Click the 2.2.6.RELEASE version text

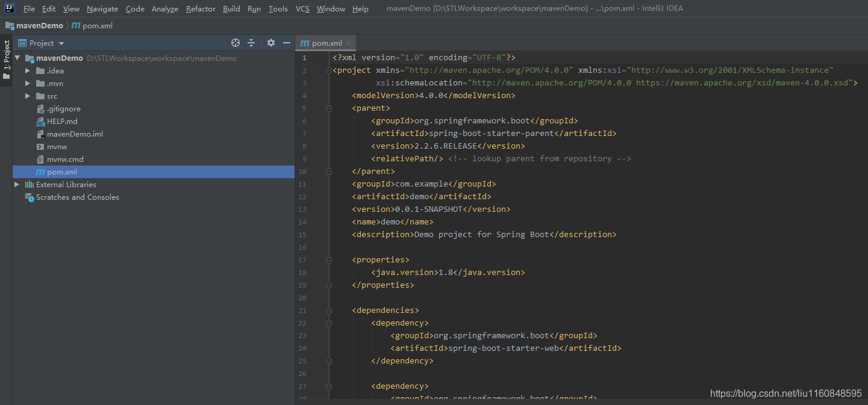pos(446,146)
